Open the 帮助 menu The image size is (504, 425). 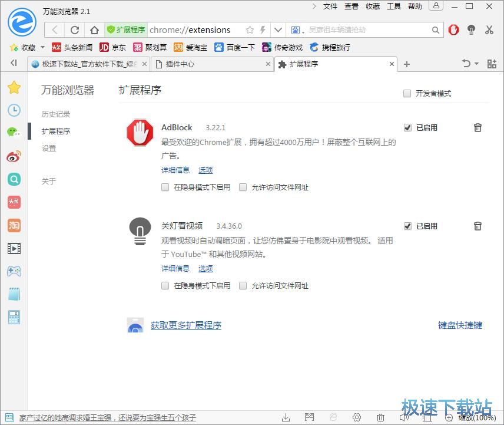[415, 6]
